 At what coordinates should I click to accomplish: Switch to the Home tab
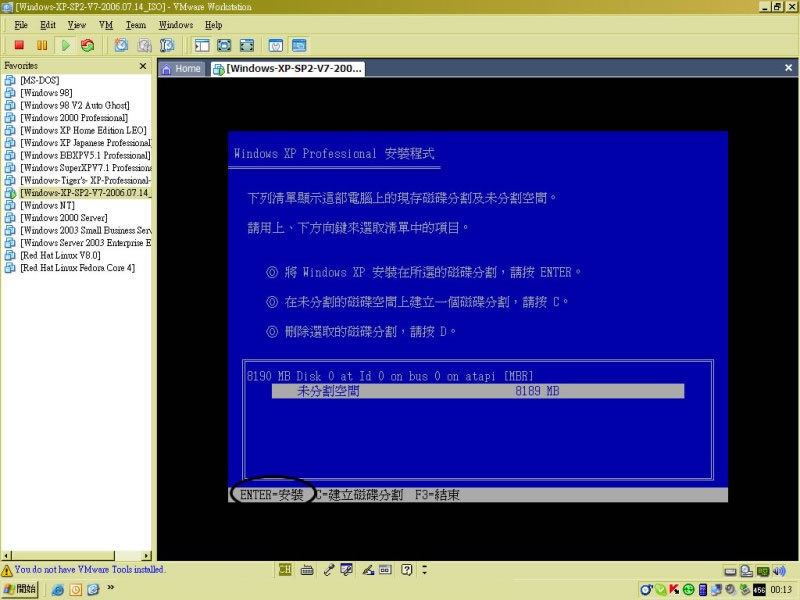pos(181,68)
